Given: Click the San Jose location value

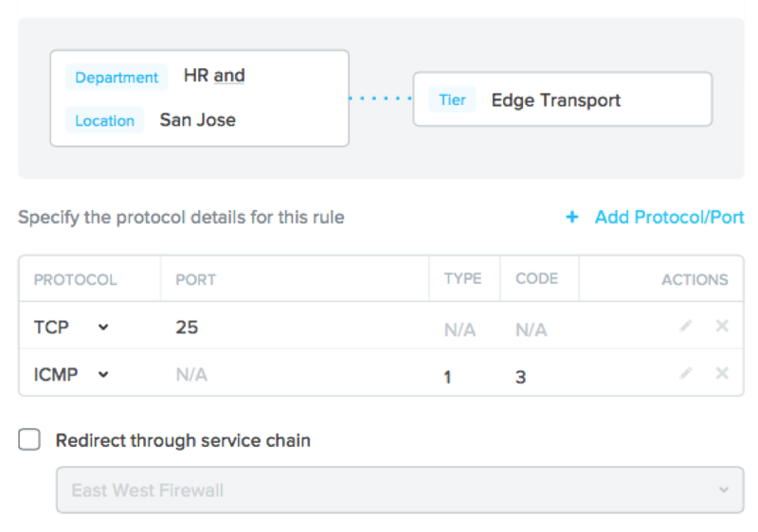Looking at the screenshot, I should 198,119.
